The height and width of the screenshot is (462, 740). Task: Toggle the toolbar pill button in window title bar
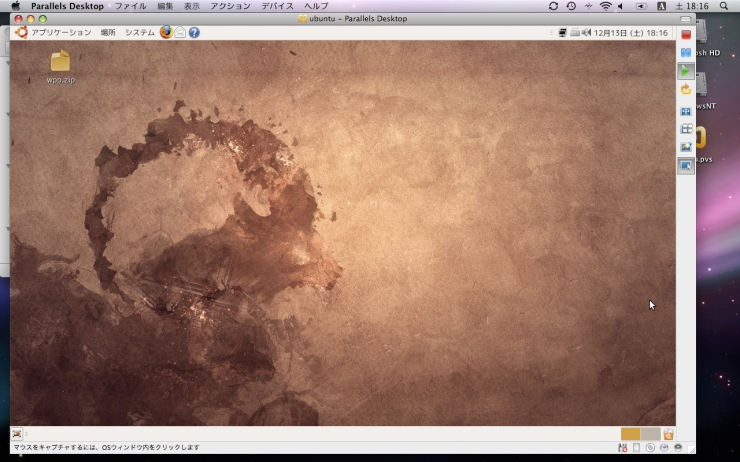[x=685, y=19]
